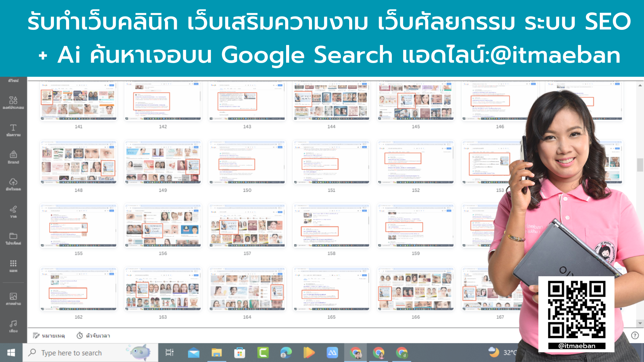Viewport: 644px width, 362px height.
Task: Select the page 150 thumbnail
Action: [x=247, y=163]
